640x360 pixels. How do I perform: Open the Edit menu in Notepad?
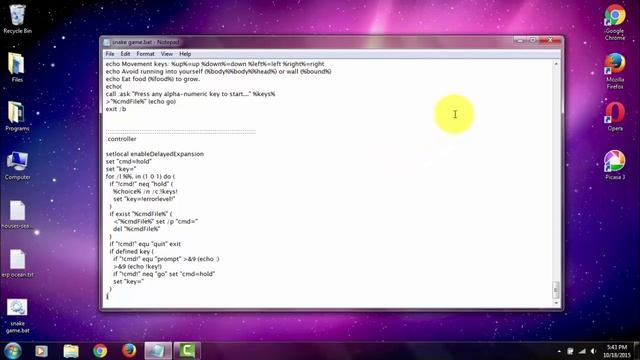125,54
